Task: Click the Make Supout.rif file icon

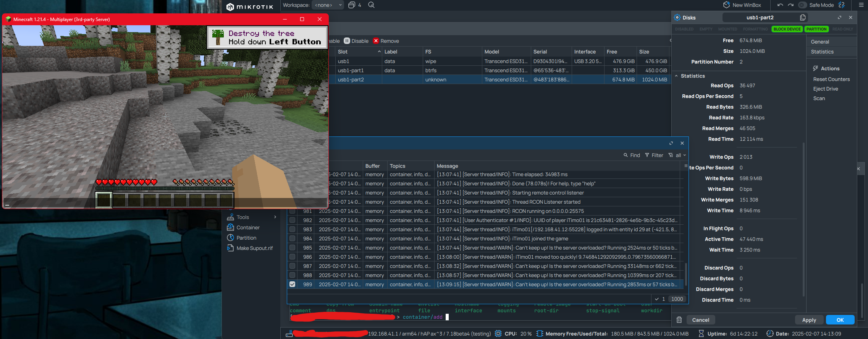Action: tap(230, 248)
